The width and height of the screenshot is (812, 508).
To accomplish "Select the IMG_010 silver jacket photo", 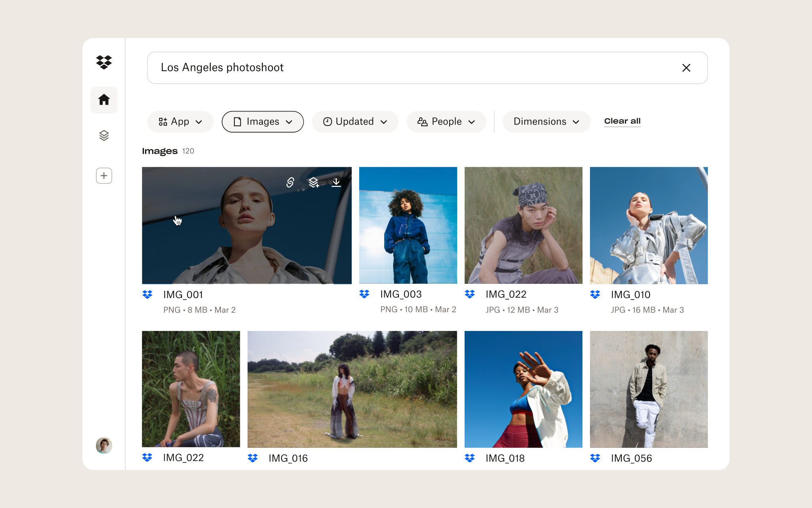I will (x=649, y=225).
